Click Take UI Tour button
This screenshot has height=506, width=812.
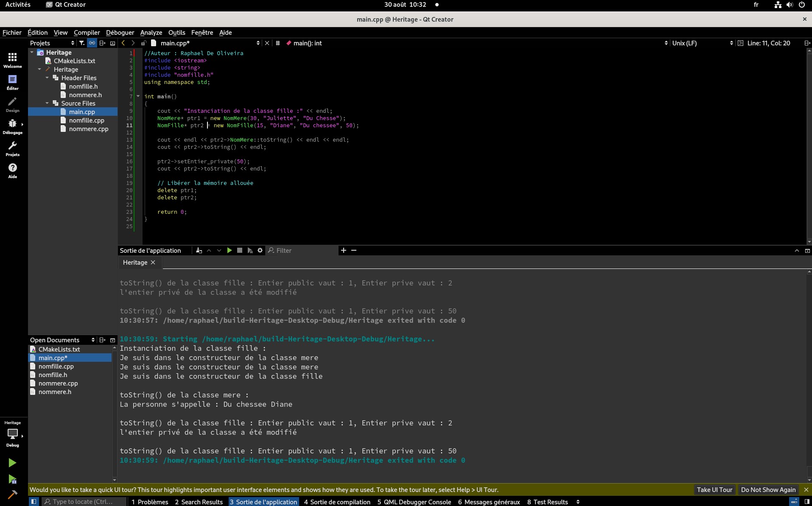point(714,489)
